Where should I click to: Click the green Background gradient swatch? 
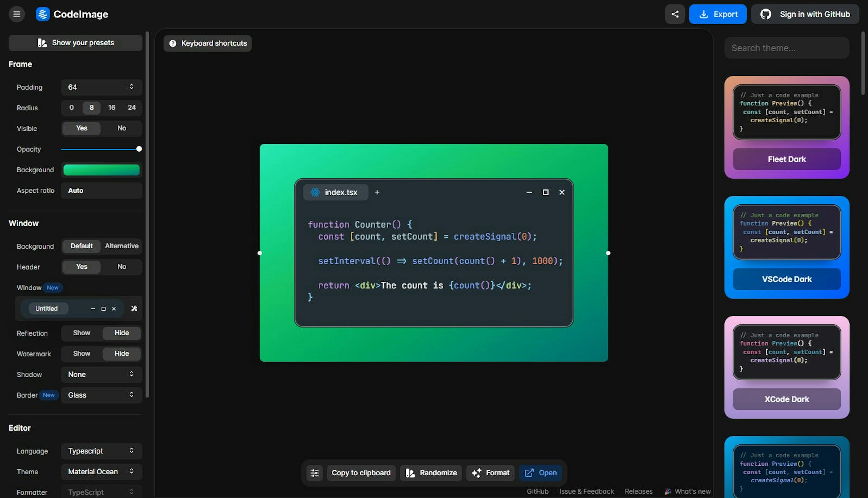click(x=101, y=170)
